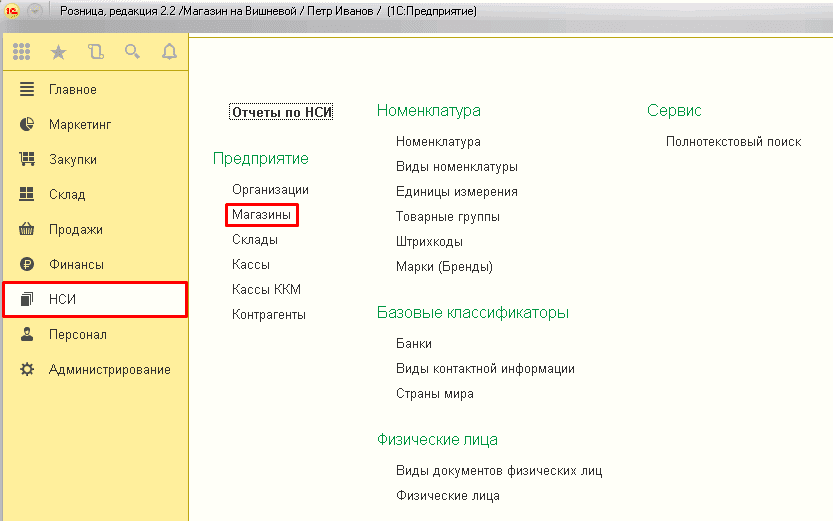
Task: Click the Search magnifier icon
Action: (132, 52)
